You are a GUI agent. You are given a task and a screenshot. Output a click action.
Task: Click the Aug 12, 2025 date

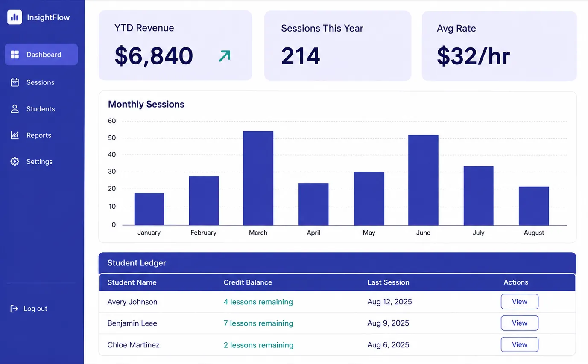[389, 302]
